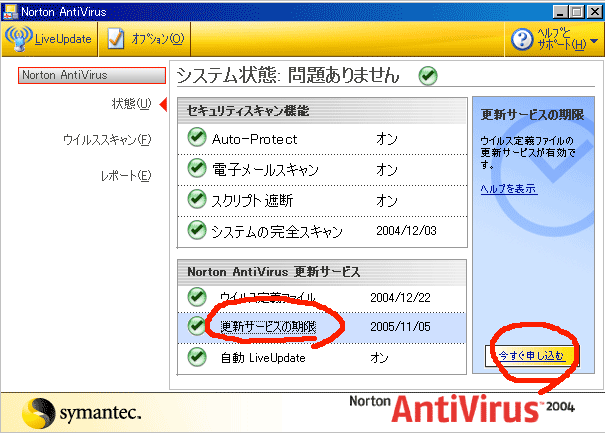Click the 自動 LiveUpdate check icon
The height and width of the screenshot is (433, 605).
tap(197, 357)
